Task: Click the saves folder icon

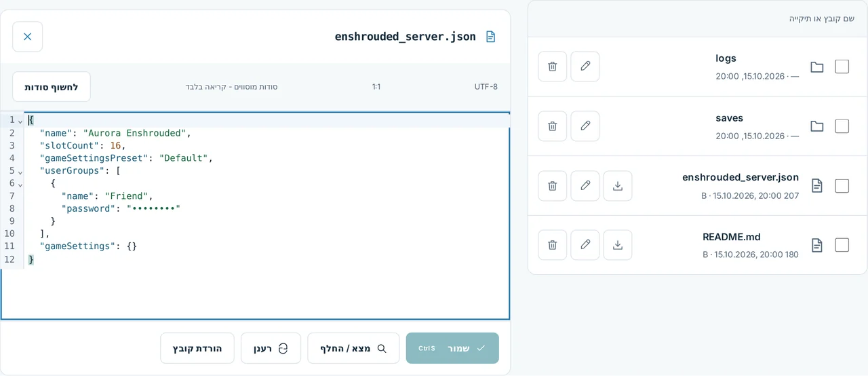Action: click(817, 126)
